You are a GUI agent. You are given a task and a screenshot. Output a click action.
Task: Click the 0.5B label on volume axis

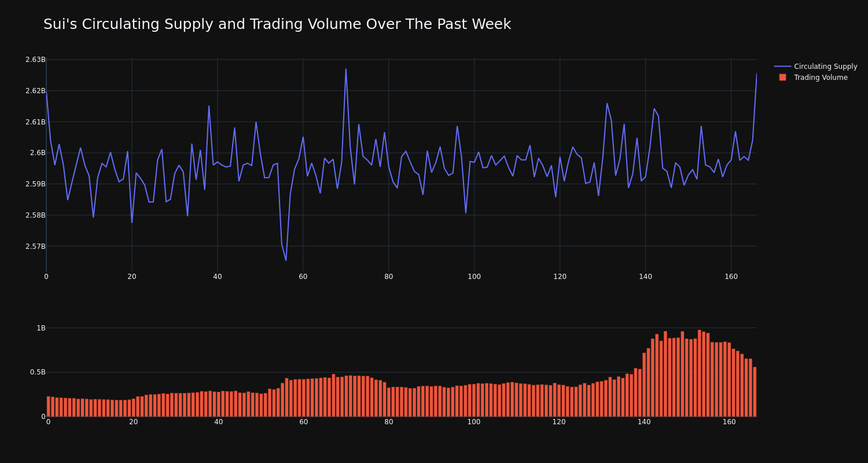pyautogui.click(x=38, y=372)
